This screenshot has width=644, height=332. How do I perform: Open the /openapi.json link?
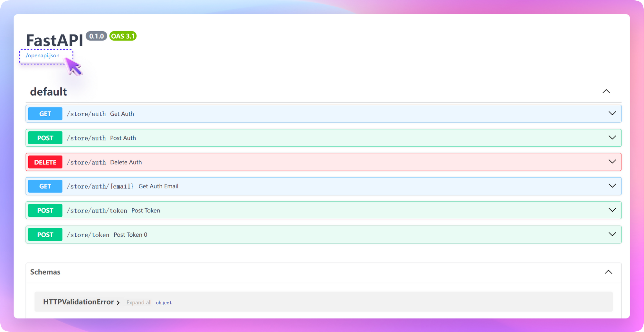pyautogui.click(x=43, y=55)
